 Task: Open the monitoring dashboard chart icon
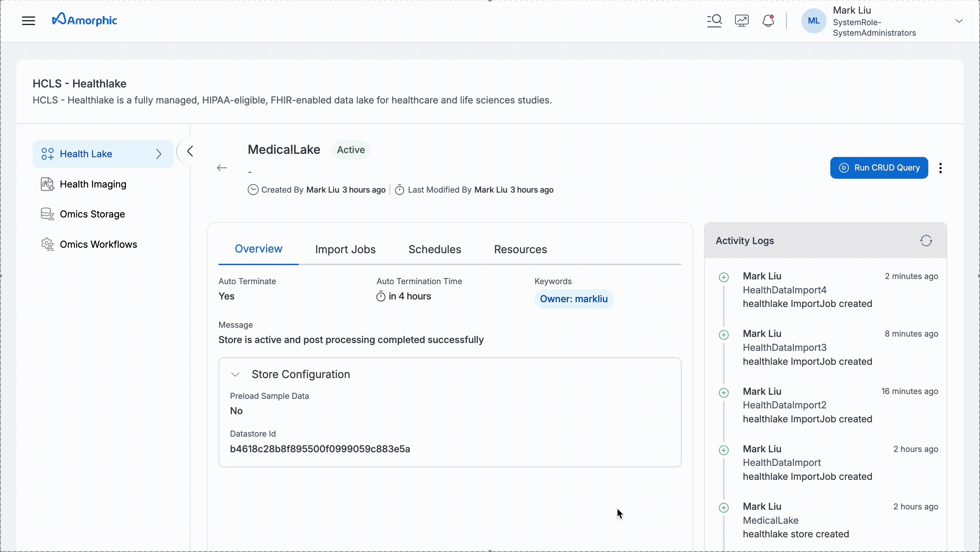[x=741, y=20]
